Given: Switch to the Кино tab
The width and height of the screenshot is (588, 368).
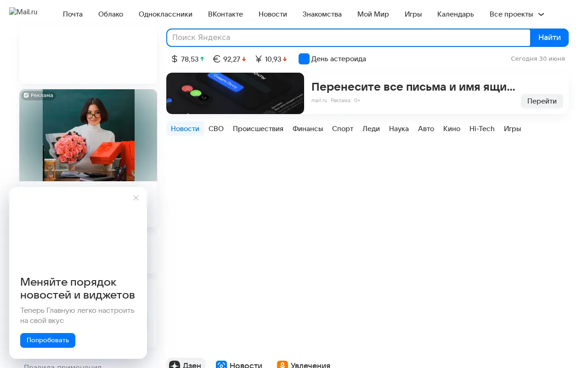Looking at the screenshot, I should [452, 129].
